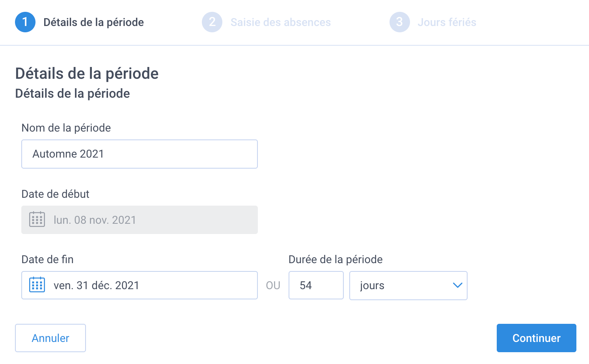The image size is (589, 364).
Task: Click the chevron arrow of jours dropdown
Action: [457, 285]
